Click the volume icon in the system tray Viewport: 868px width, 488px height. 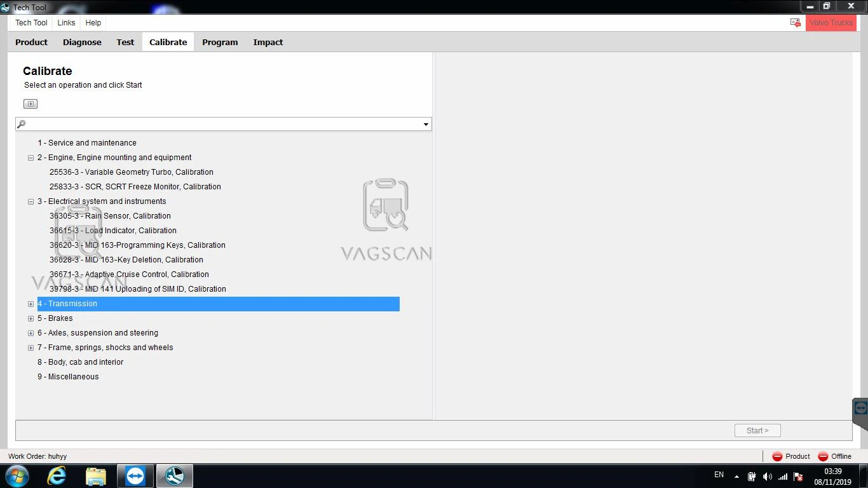(767, 477)
